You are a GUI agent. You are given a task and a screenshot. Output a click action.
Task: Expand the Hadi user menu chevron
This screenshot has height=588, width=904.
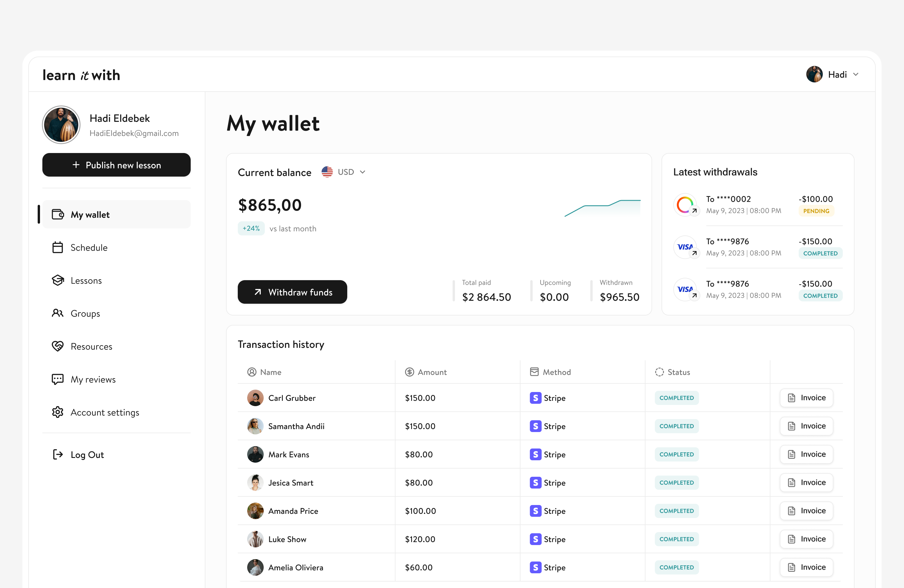point(856,74)
